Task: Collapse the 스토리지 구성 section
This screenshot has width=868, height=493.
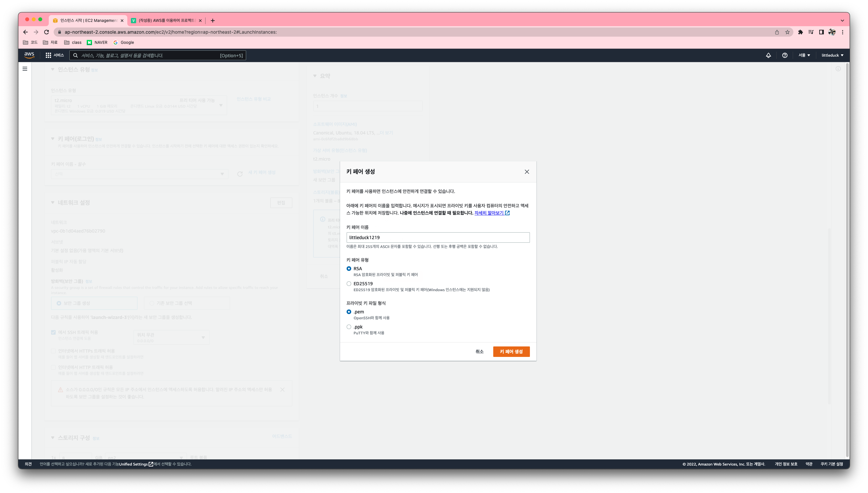Action: click(52, 438)
